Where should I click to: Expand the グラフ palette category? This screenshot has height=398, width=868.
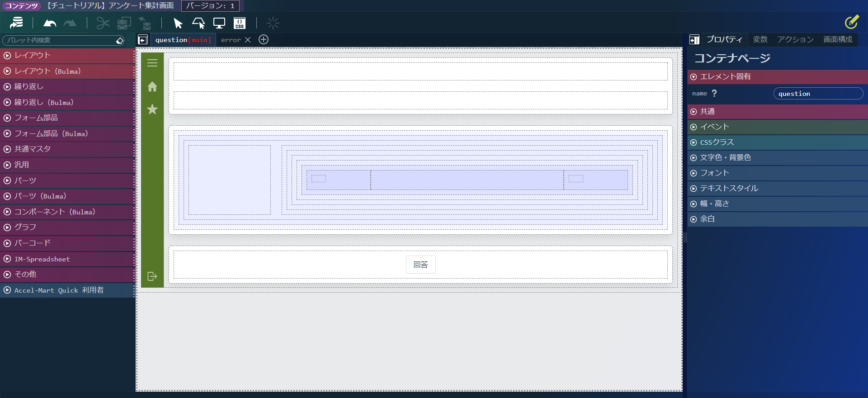point(67,227)
